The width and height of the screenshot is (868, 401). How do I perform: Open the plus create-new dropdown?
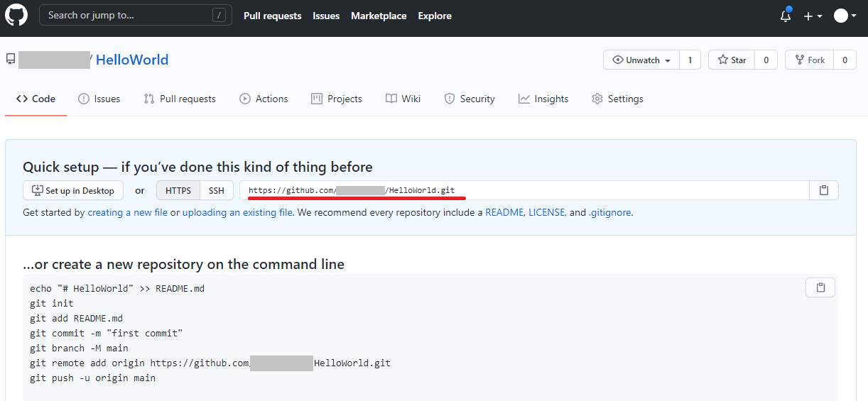click(813, 16)
